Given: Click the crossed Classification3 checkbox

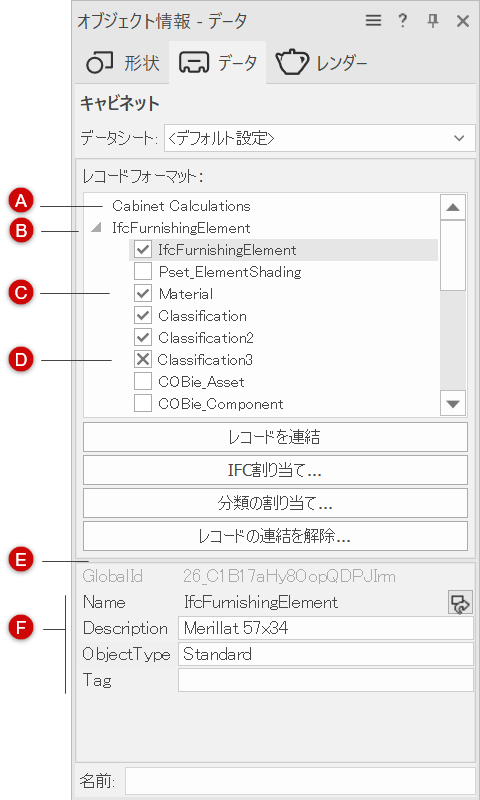Looking at the screenshot, I should point(143,360).
